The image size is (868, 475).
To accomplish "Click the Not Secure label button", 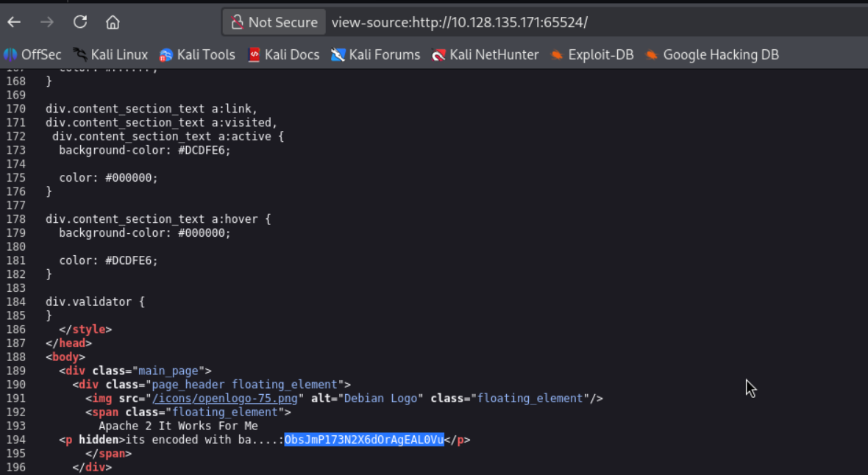I will (x=274, y=22).
